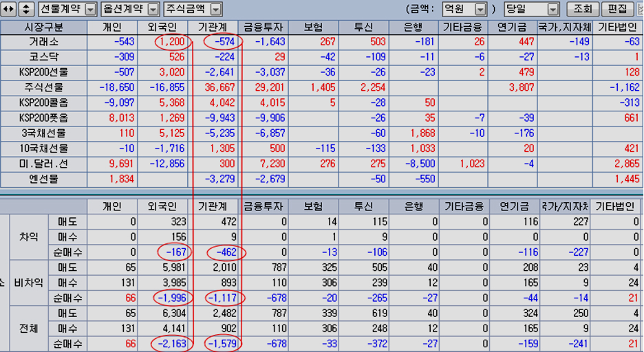Click the 시장구분 column header
The width and height of the screenshot is (644, 352).
coord(43,27)
